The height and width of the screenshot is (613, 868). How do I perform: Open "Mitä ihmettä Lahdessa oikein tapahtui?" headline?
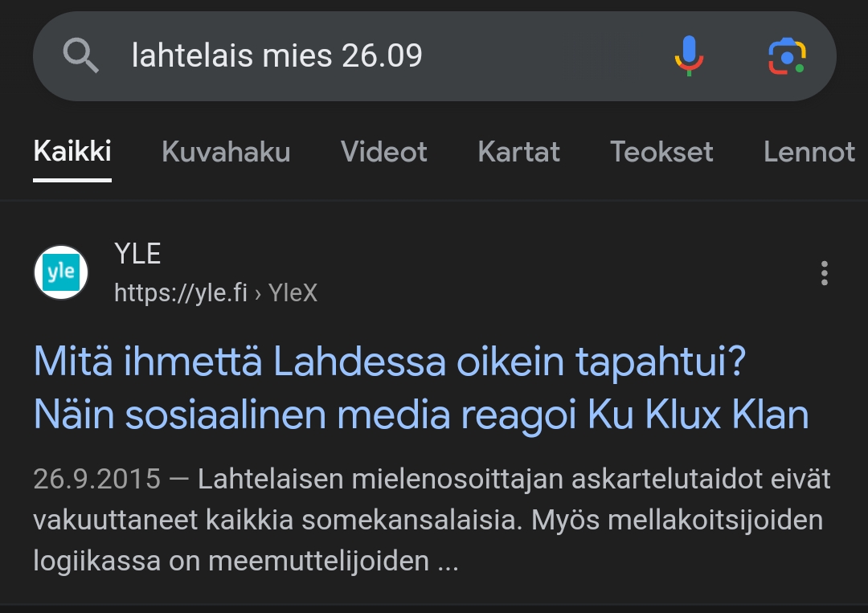(391, 363)
